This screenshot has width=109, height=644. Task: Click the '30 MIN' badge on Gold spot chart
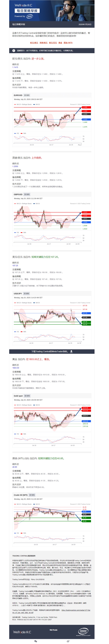click(27, 396)
